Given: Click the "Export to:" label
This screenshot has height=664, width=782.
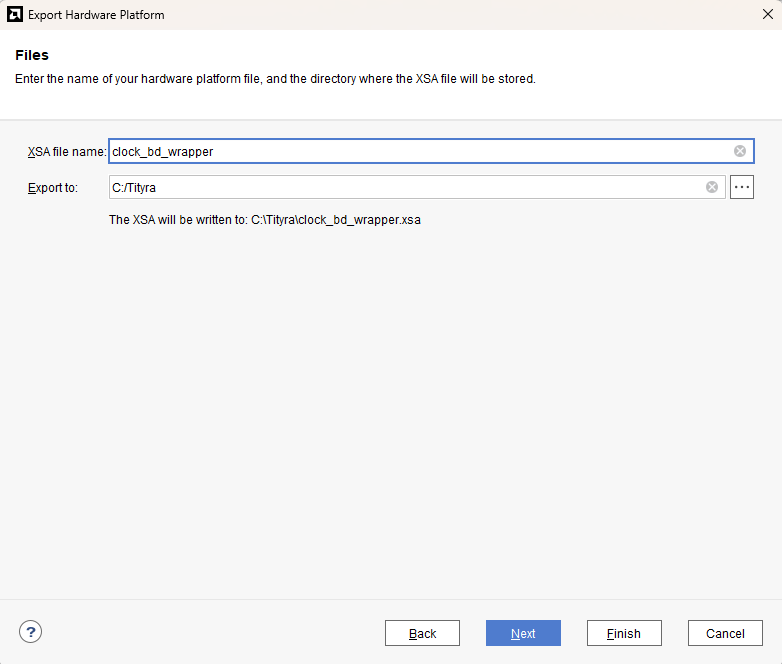Looking at the screenshot, I should (53, 188).
